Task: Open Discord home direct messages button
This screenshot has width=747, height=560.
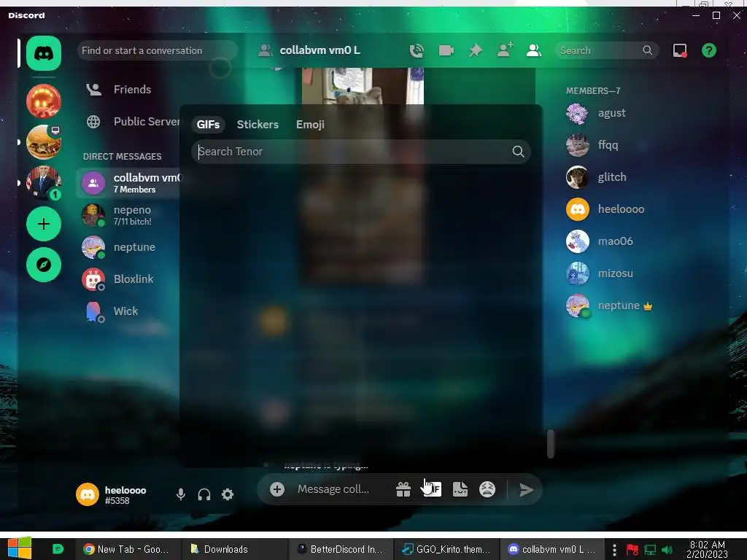Action: tap(43, 52)
